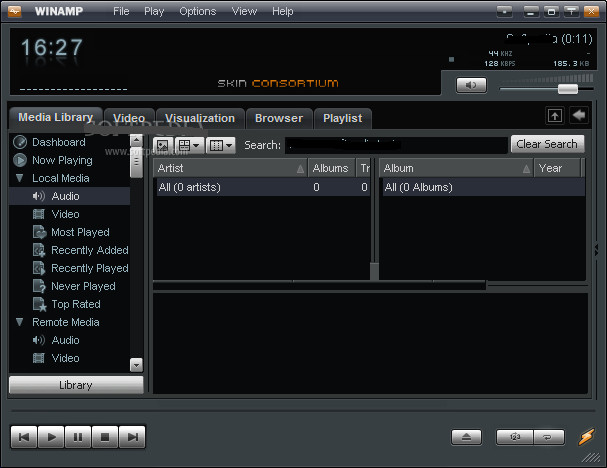Open the Play menu
This screenshot has width=607, height=468.
click(154, 11)
